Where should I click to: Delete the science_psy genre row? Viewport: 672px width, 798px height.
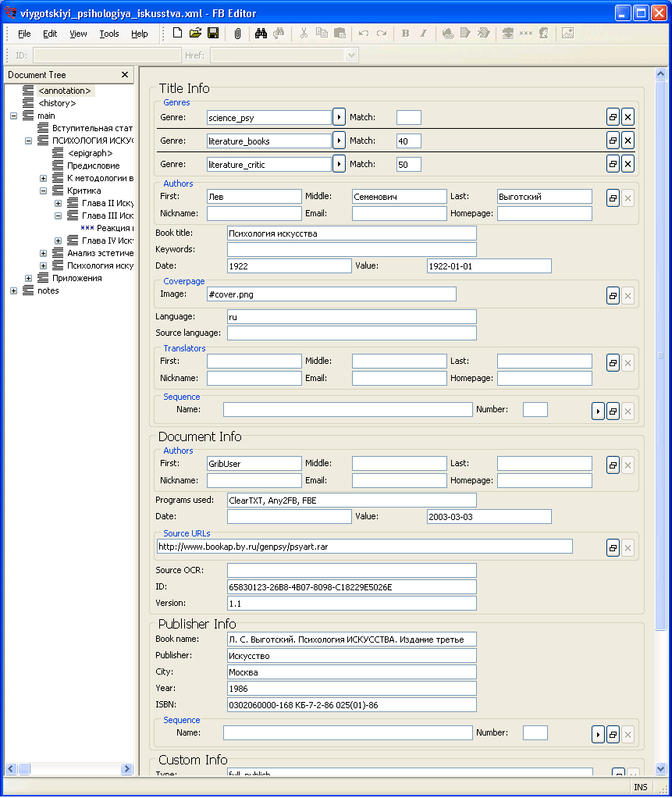(628, 117)
